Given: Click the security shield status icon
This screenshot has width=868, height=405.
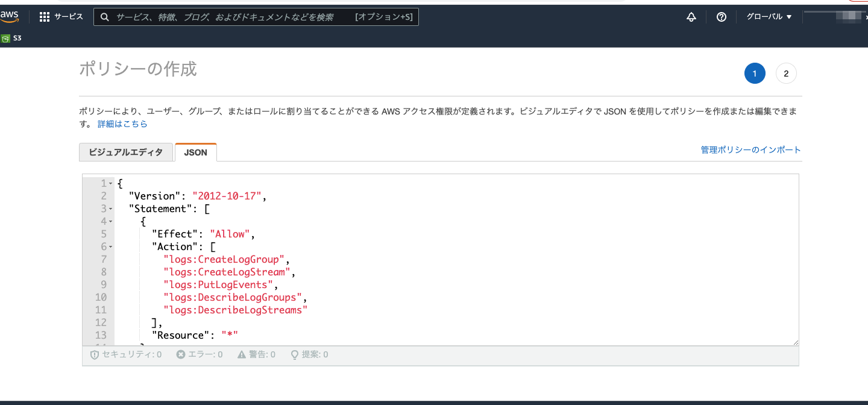Looking at the screenshot, I should coord(94,354).
